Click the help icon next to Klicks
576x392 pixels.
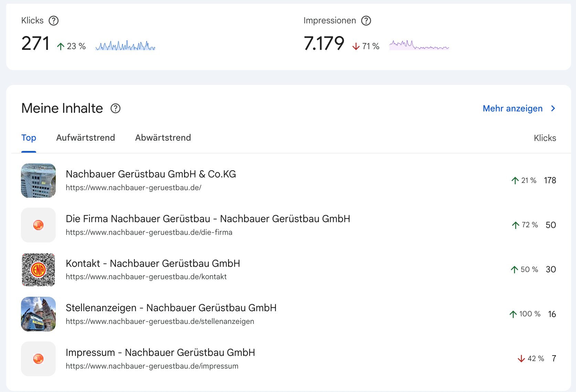click(x=53, y=21)
